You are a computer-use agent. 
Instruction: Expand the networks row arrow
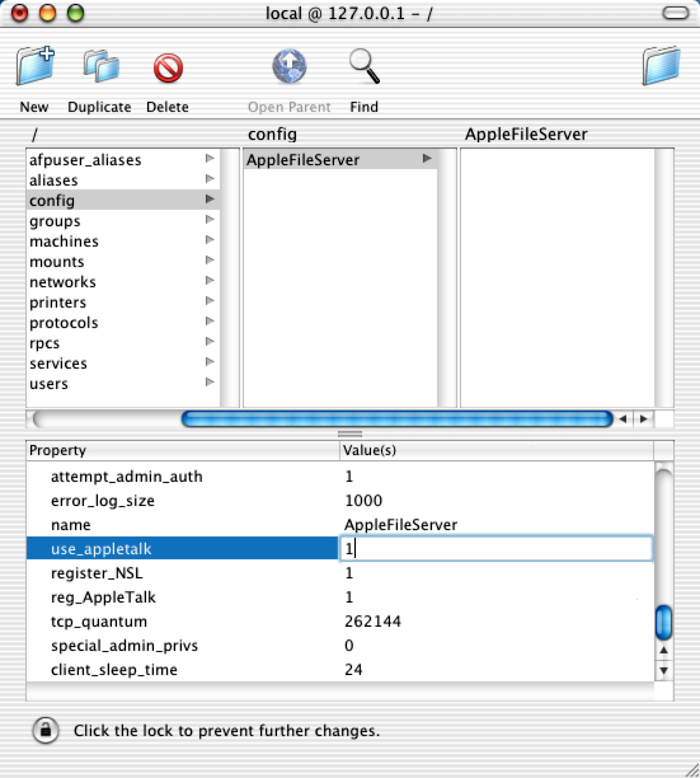coord(210,280)
